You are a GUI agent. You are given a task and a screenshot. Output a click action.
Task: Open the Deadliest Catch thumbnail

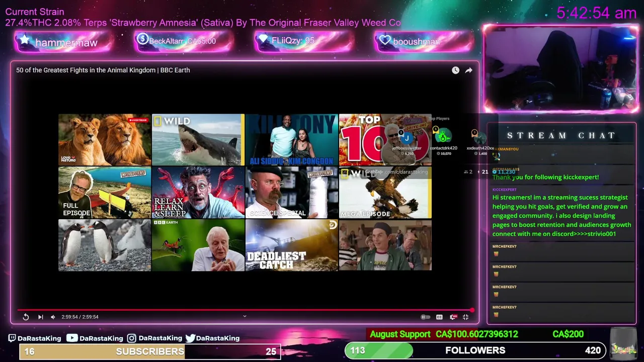point(292,245)
